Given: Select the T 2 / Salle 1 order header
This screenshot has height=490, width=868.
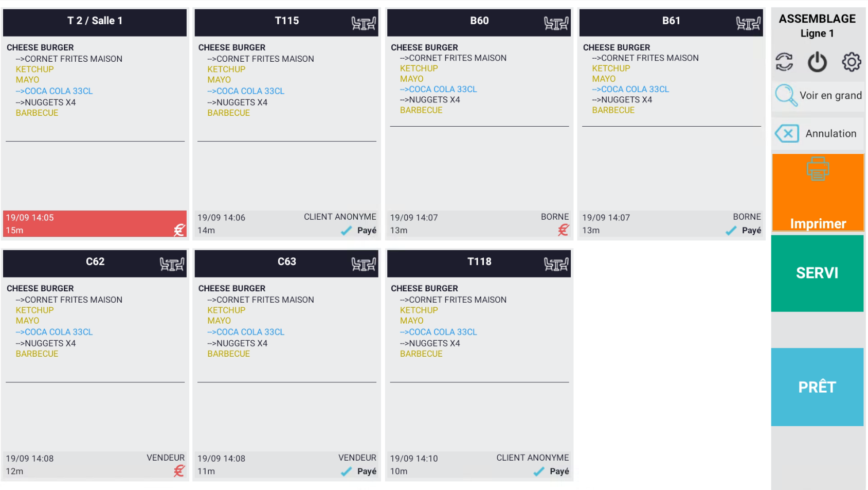Looking at the screenshot, I should click(95, 22).
